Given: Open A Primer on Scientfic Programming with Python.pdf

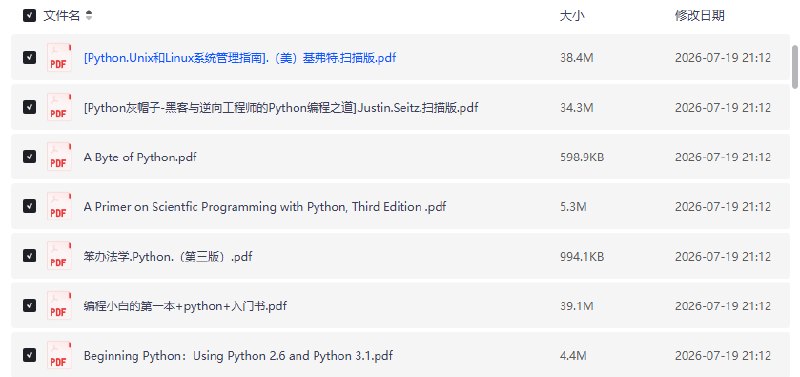Looking at the screenshot, I should click(x=265, y=207).
